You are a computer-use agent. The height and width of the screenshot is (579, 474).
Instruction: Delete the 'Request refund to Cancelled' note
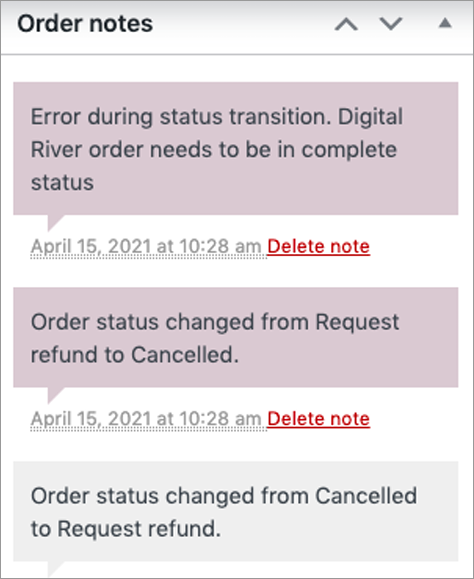[x=319, y=419]
